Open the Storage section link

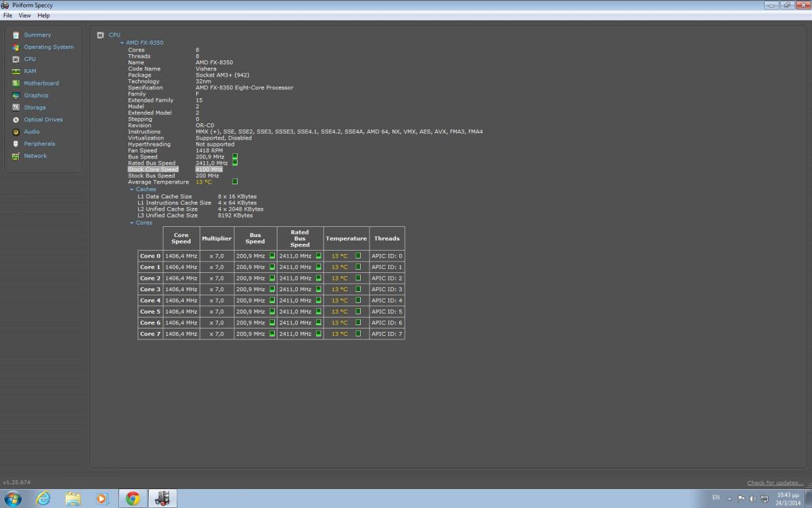35,107
